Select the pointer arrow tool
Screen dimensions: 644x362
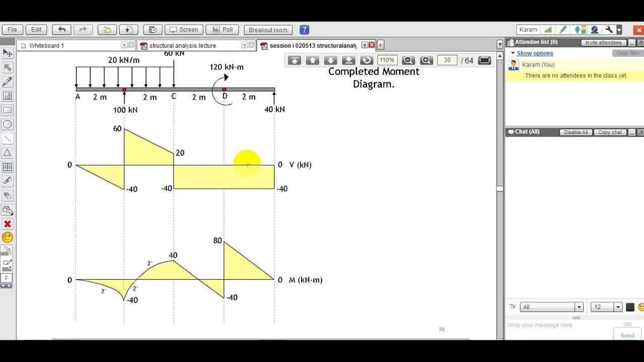pyautogui.click(x=8, y=67)
